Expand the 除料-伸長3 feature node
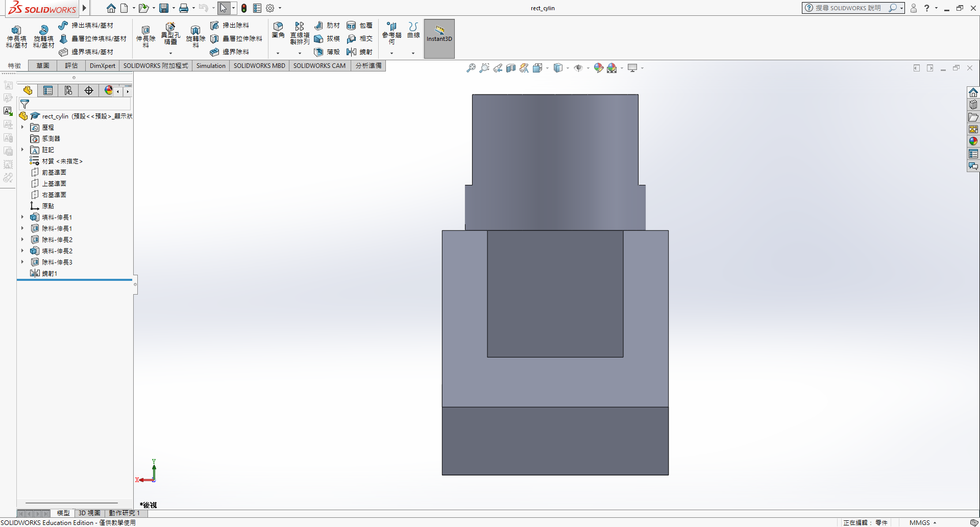Viewport: 980px width, 527px height. tap(22, 262)
